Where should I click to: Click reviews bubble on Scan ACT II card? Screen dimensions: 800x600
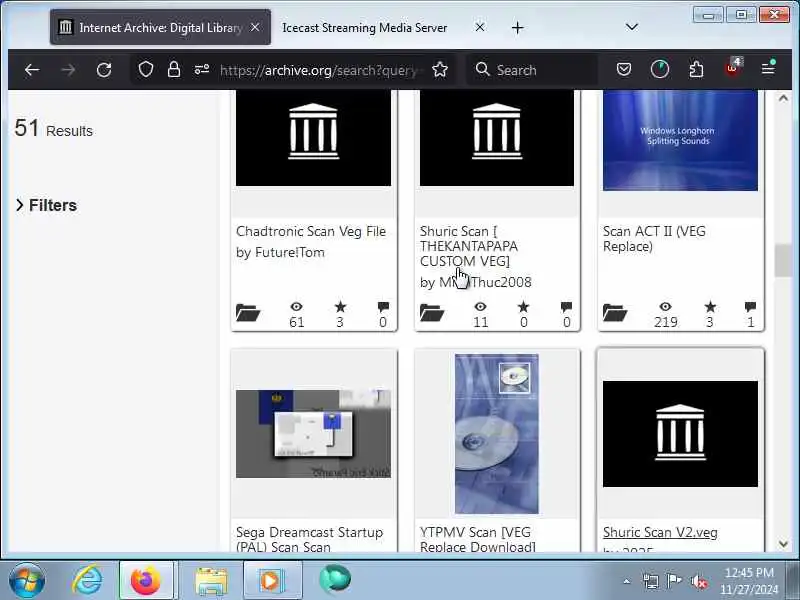click(750, 307)
